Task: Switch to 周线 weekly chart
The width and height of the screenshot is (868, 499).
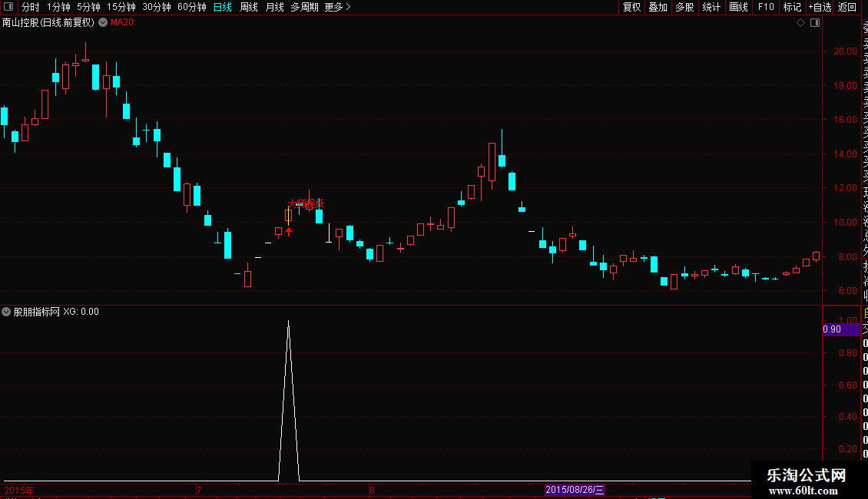Action: tap(249, 7)
